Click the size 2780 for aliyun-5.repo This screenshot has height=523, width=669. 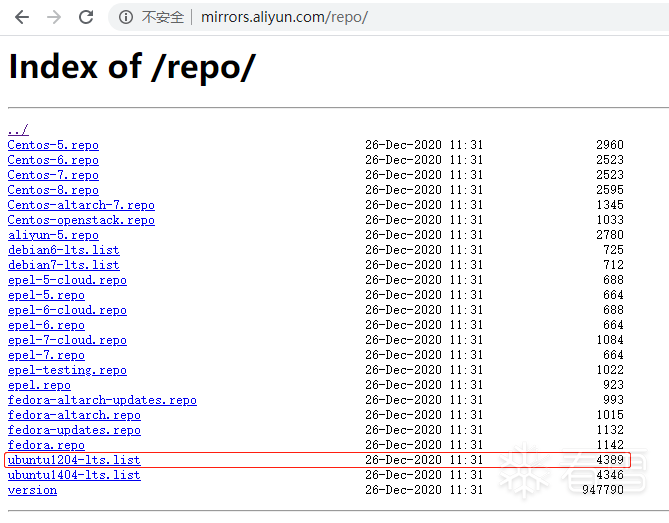point(610,235)
